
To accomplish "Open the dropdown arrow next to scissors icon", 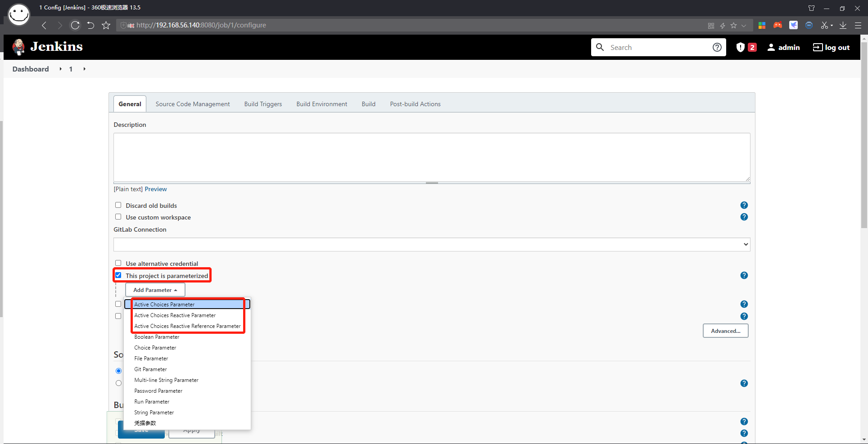I will pos(832,26).
